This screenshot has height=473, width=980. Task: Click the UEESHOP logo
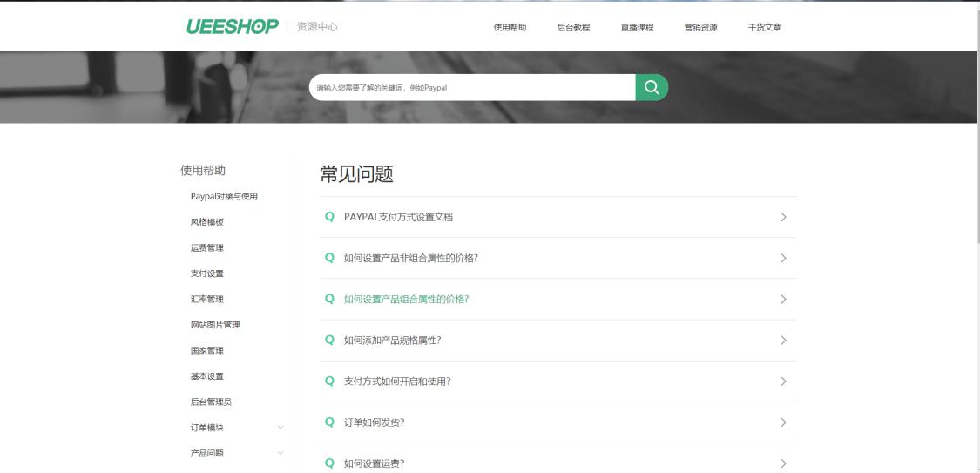click(233, 26)
